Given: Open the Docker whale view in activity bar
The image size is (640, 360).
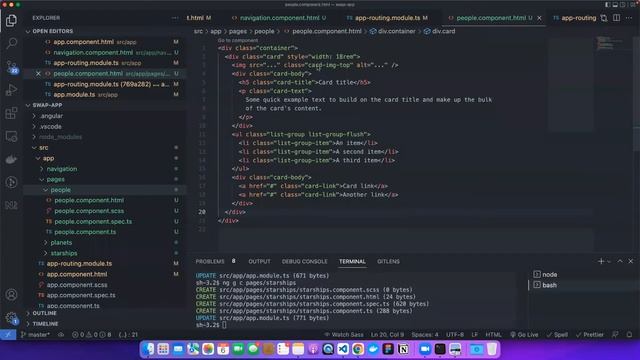Looking at the screenshot, I should 11,159.
